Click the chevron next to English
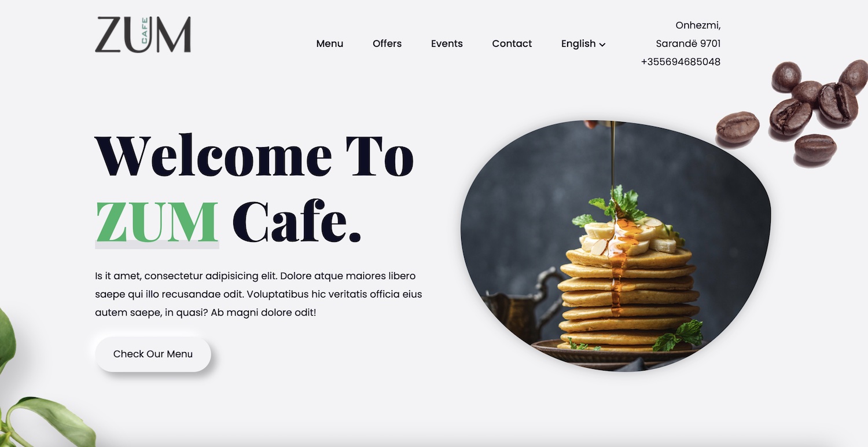 point(602,45)
